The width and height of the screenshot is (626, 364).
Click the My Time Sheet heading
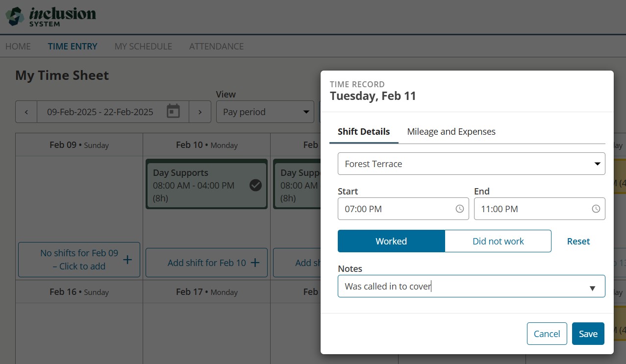tap(62, 75)
